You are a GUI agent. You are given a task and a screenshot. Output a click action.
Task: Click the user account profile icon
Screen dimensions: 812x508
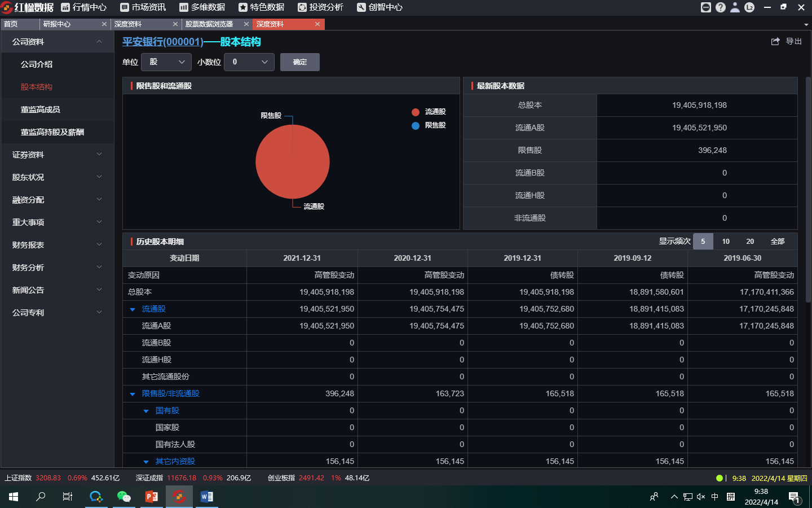(735, 7)
